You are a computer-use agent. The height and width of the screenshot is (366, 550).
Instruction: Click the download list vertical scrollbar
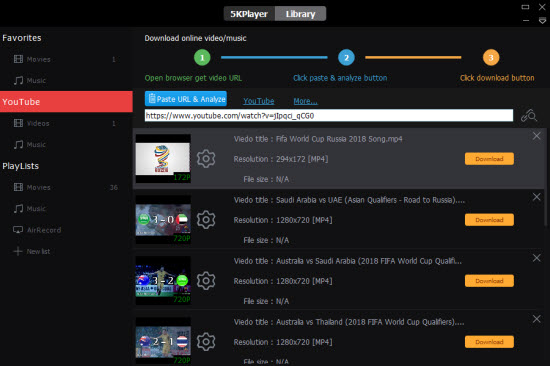[546, 177]
